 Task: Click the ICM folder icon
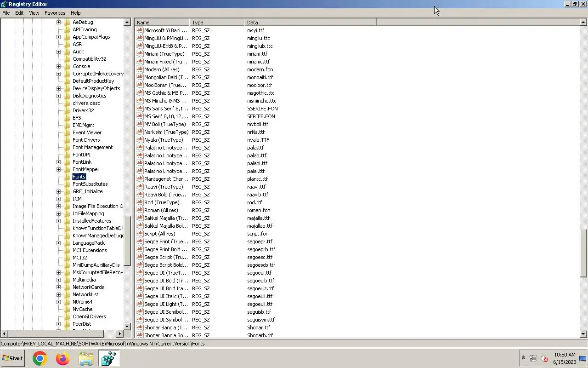(67, 199)
